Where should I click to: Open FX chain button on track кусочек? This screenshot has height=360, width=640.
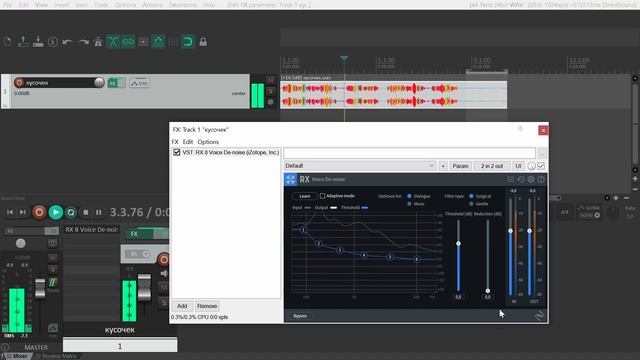[x=113, y=83]
